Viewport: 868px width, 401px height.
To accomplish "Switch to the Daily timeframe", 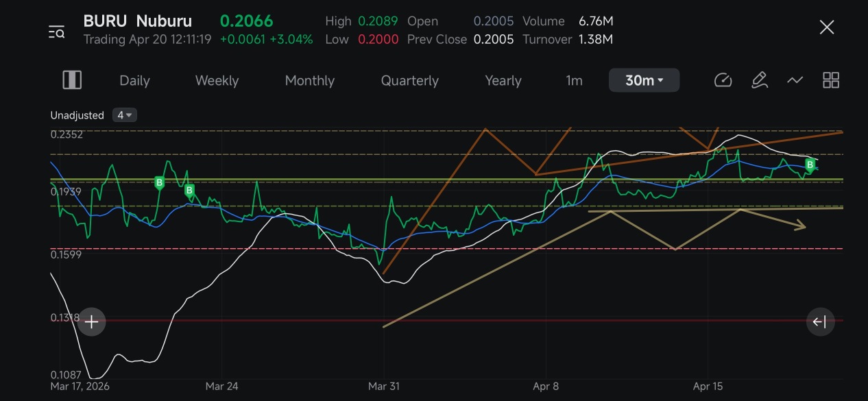I will [x=134, y=80].
